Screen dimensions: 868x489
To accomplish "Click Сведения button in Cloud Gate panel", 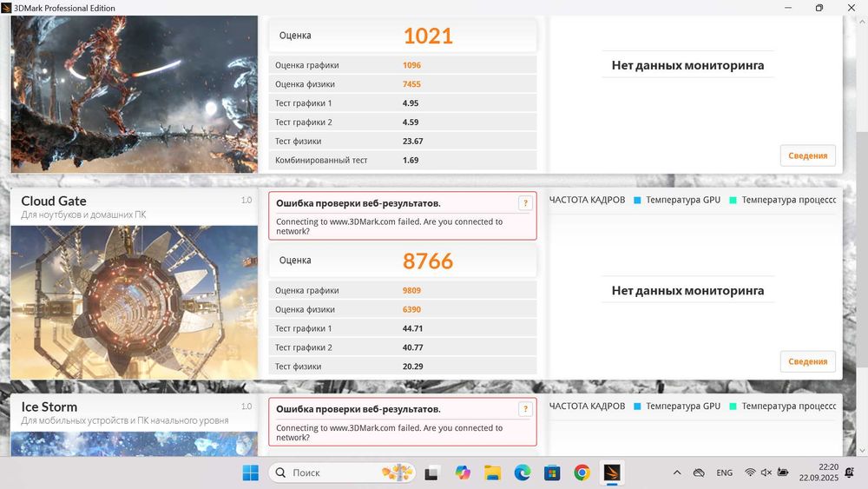I will click(x=807, y=361).
